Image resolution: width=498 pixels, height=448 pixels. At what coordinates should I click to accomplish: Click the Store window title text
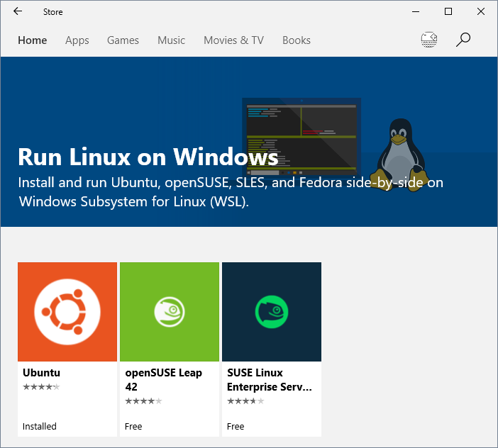click(52, 12)
